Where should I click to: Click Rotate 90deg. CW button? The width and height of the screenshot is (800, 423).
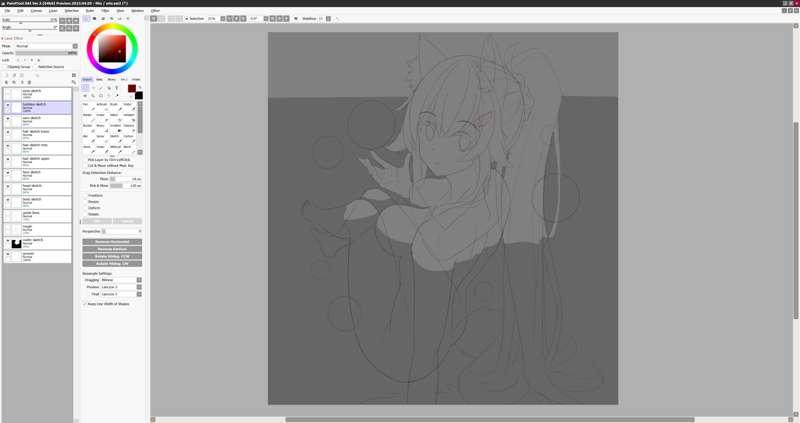tap(112, 264)
